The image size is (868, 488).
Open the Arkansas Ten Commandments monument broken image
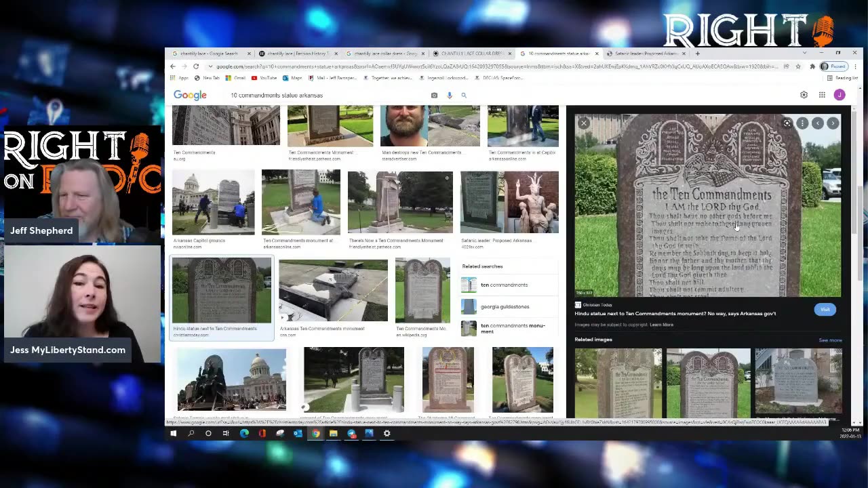click(333, 290)
